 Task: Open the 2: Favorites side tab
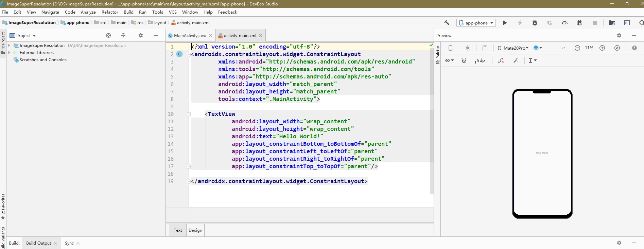[x=3, y=207]
